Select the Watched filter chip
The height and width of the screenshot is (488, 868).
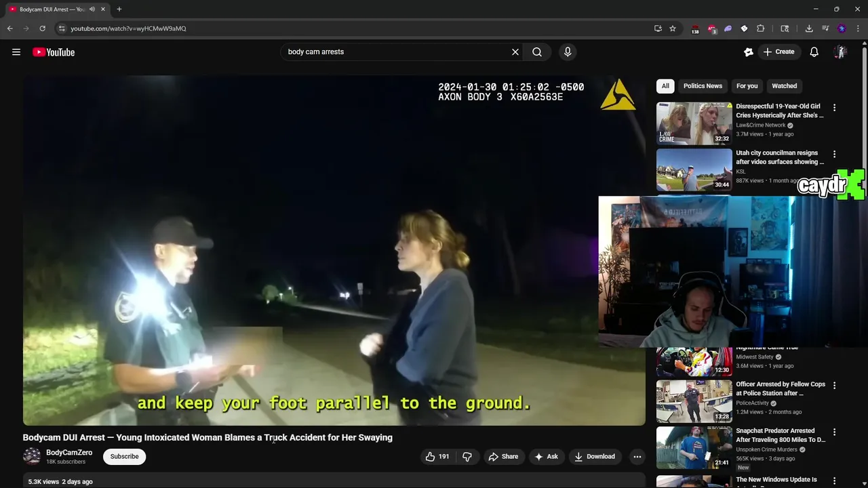pos(785,86)
